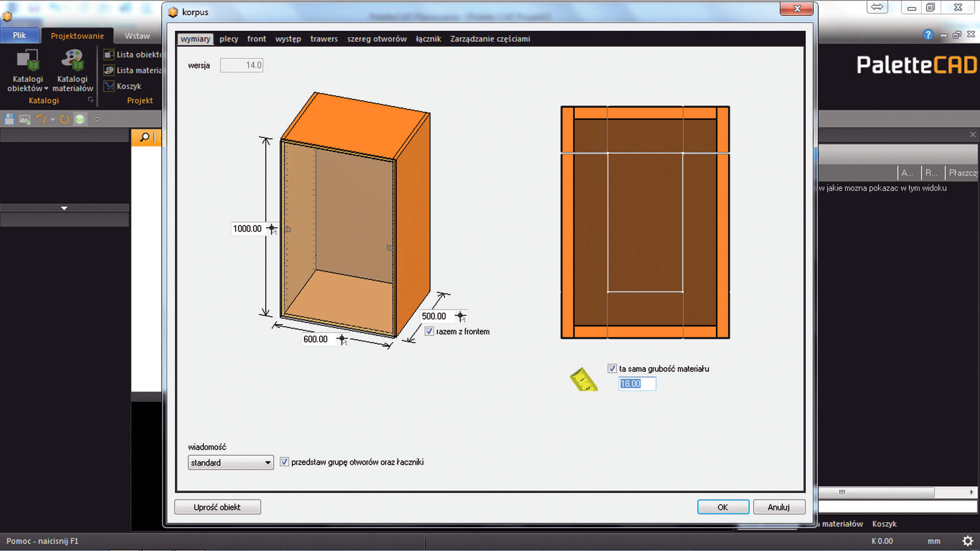This screenshot has width=980, height=551.
Task: Open the wiadomość standard dropdown
Action: pos(230,462)
